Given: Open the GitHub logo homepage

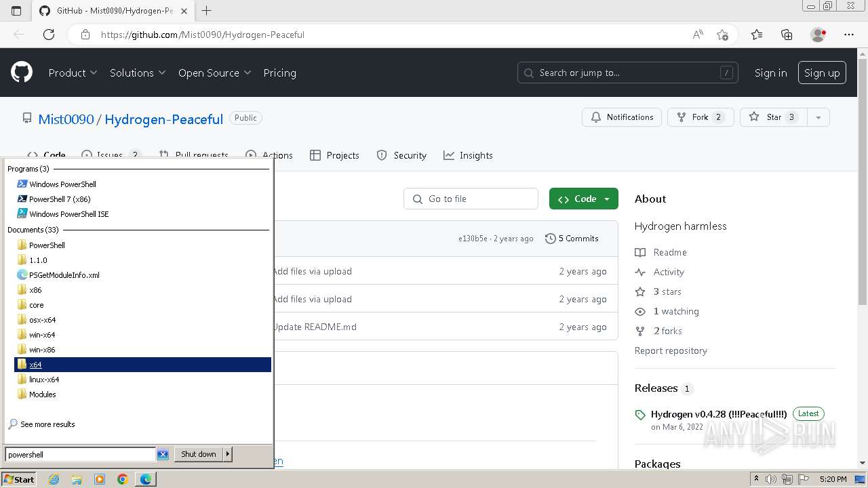Looking at the screenshot, I should [x=22, y=73].
